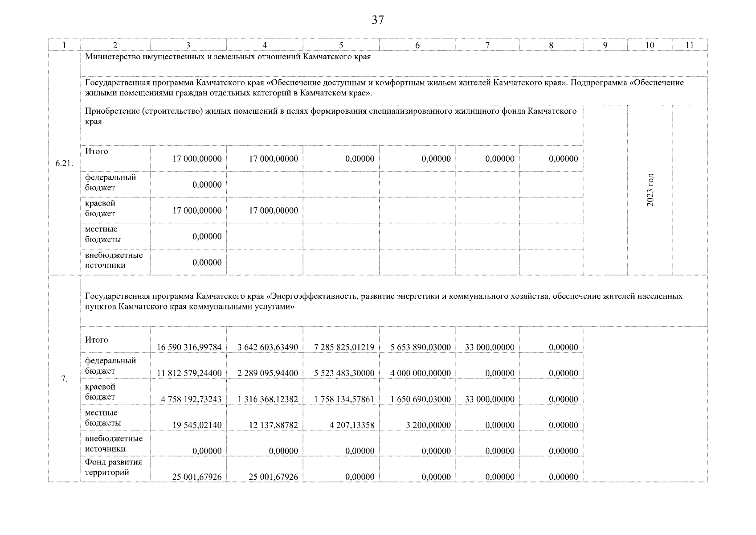Select the vertical "2023 год" text
The image size is (756, 535).
pyautogui.click(x=650, y=189)
